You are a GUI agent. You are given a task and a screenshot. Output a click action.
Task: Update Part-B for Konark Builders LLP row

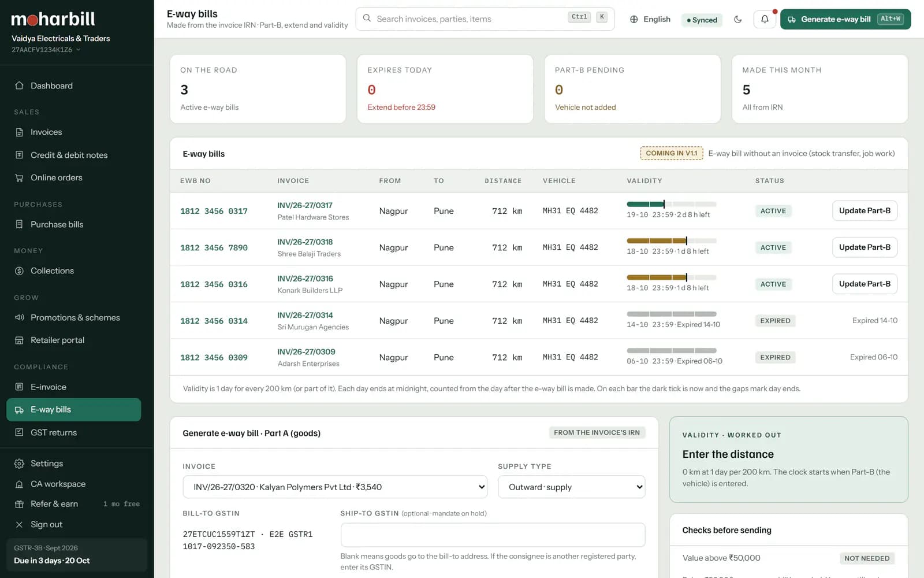pyautogui.click(x=865, y=284)
